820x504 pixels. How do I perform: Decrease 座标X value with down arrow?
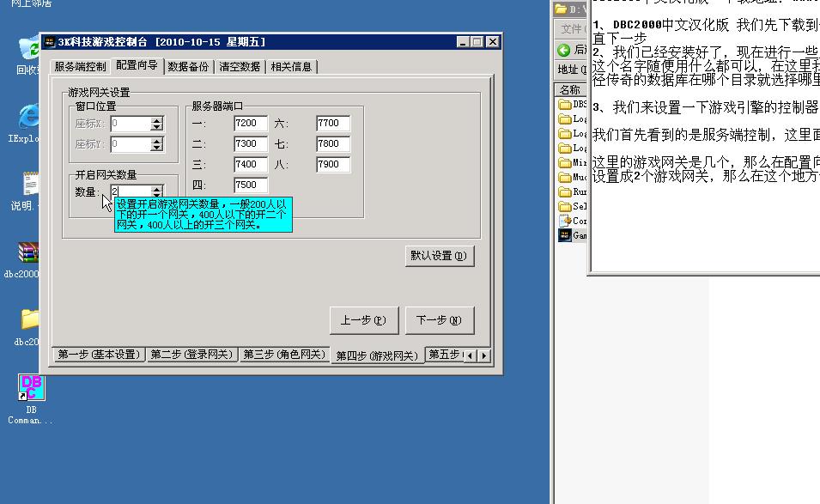click(x=156, y=127)
